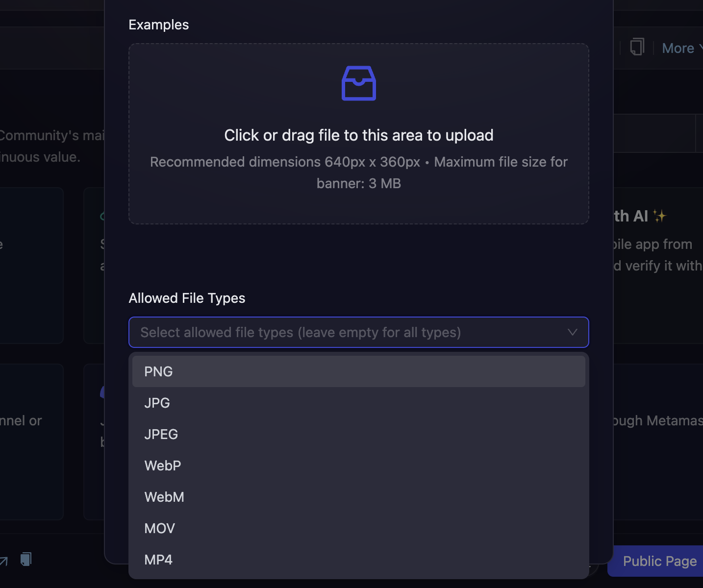
Task: Choose MP4 at the bottom of the list
Action: click(x=158, y=559)
